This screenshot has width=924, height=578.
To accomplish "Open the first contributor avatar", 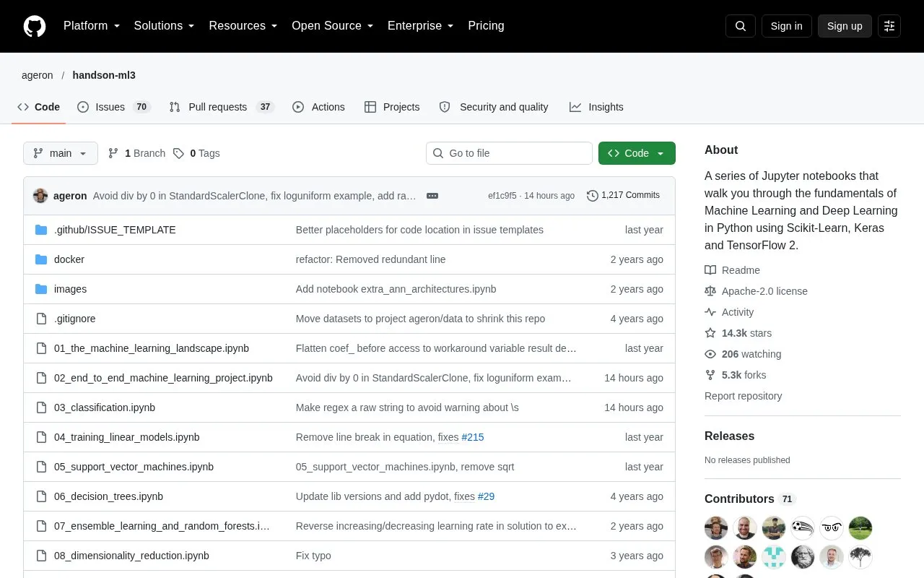I will tap(716, 528).
